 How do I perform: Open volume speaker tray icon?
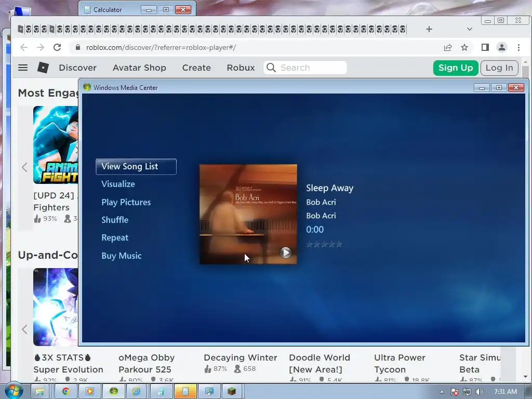click(x=480, y=392)
